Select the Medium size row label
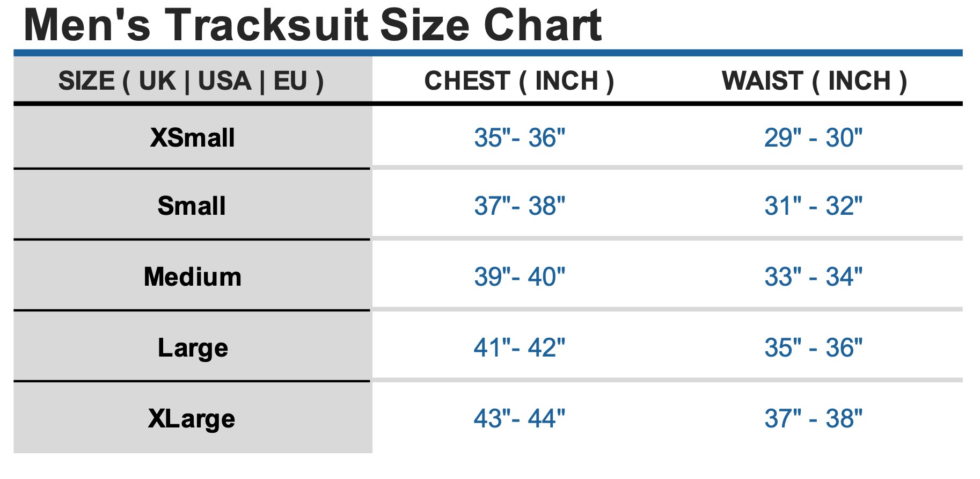 point(192,277)
